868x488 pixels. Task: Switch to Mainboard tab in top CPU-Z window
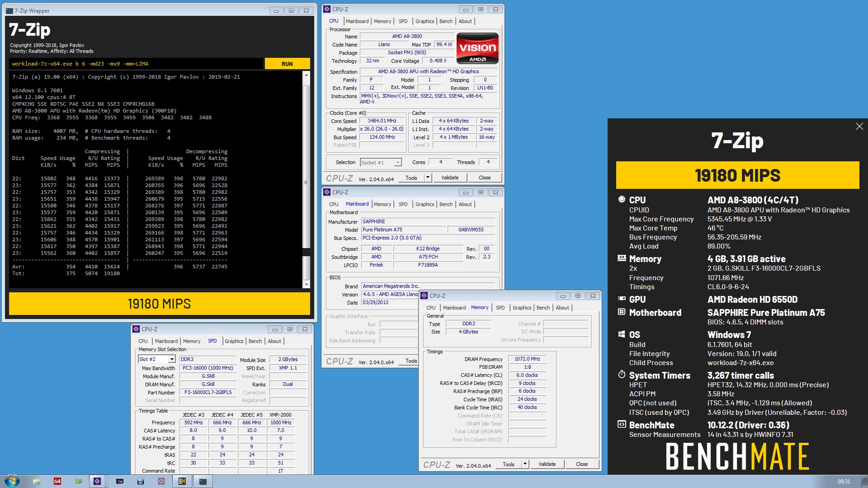tap(357, 21)
